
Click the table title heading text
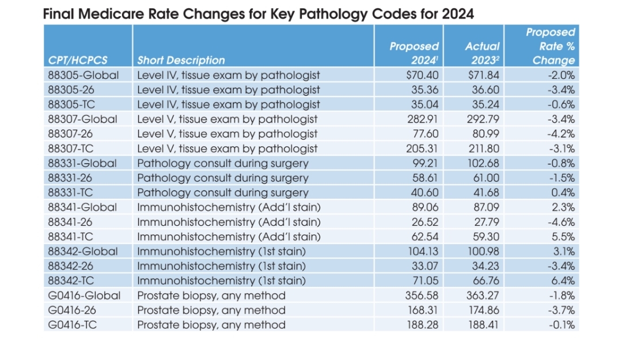(x=258, y=14)
